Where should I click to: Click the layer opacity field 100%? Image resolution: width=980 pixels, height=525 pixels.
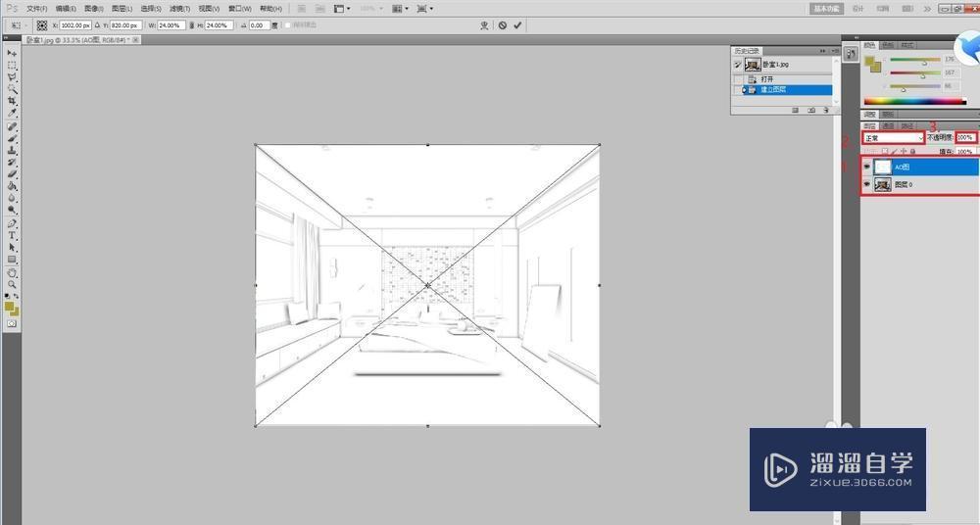coord(965,137)
